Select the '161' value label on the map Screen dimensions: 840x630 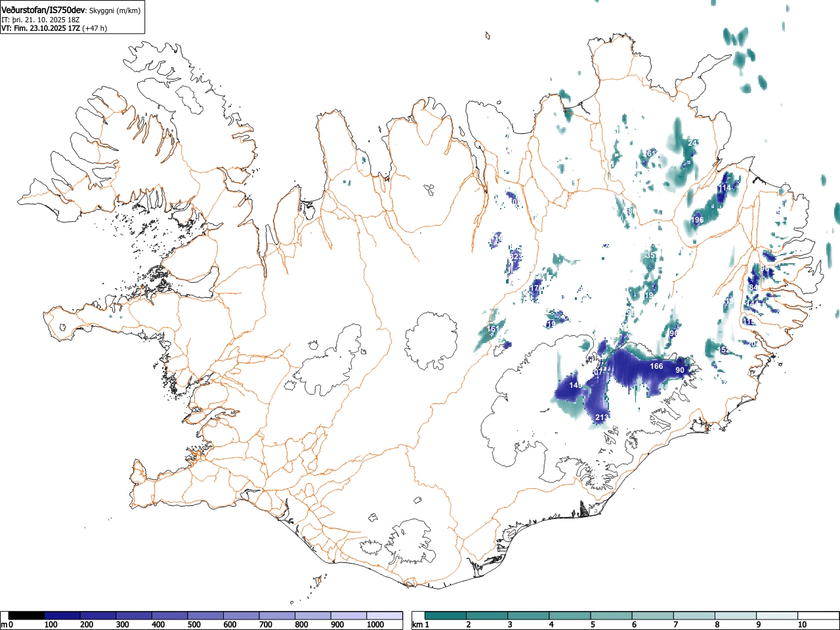coord(493,329)
